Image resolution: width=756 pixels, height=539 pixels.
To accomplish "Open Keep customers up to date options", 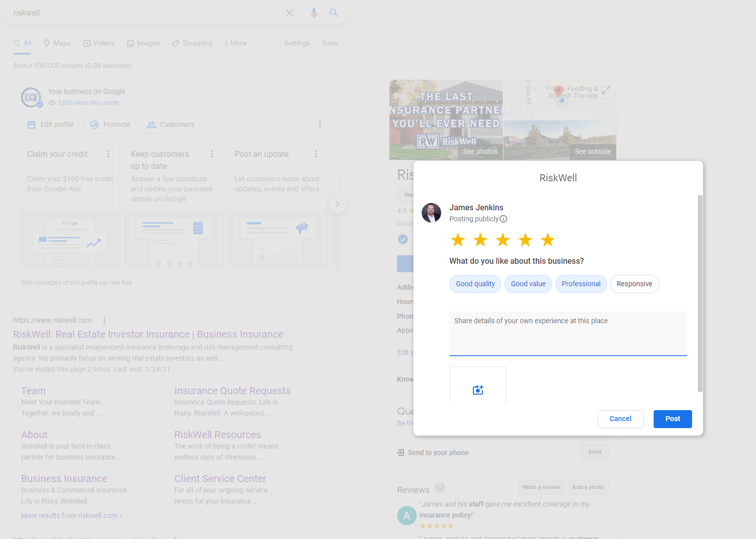I will click(212, 154).
